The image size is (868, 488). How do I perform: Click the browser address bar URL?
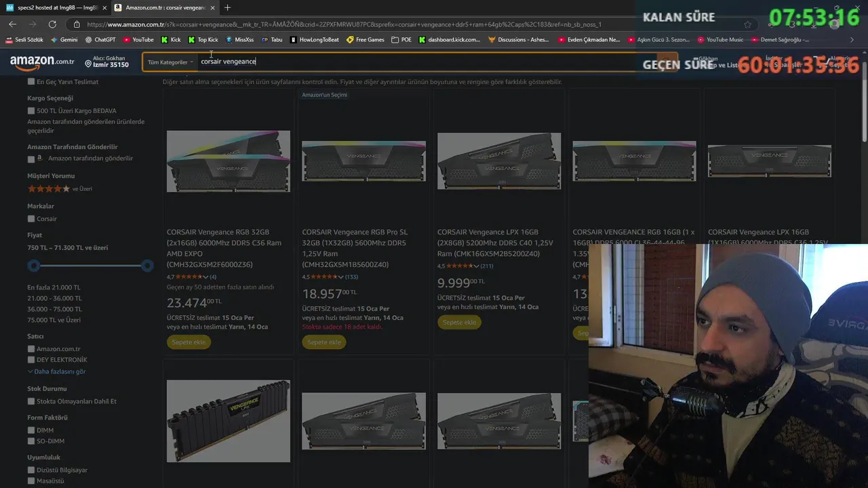pyautogui.click(x=344, y=24)
